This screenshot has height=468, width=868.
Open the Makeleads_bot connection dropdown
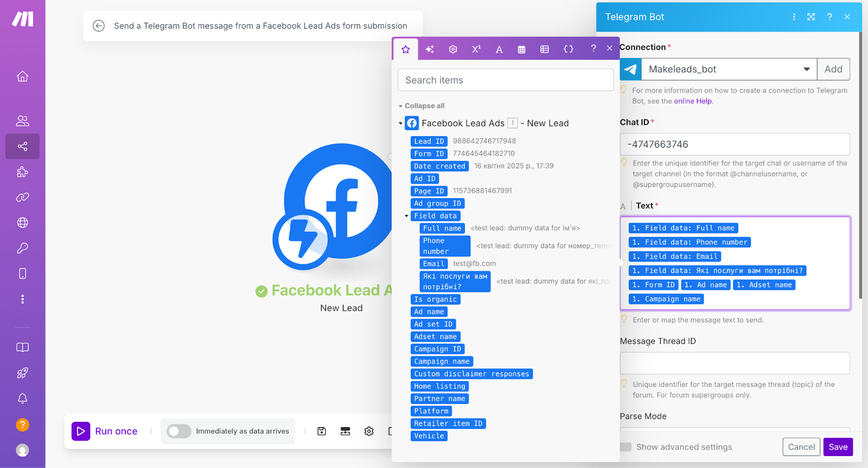click(x=729, y=69)
